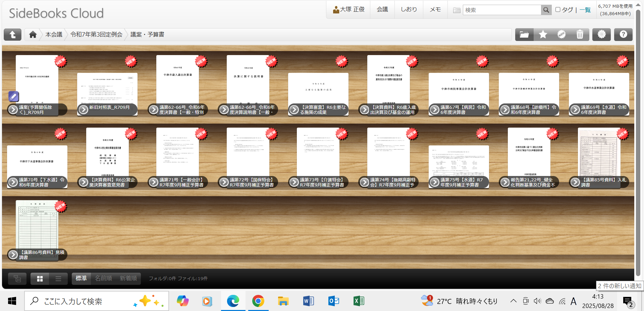Switch to grid thumbnail view
Viewport: 644px width, 311px height.
tap(40, 279)
